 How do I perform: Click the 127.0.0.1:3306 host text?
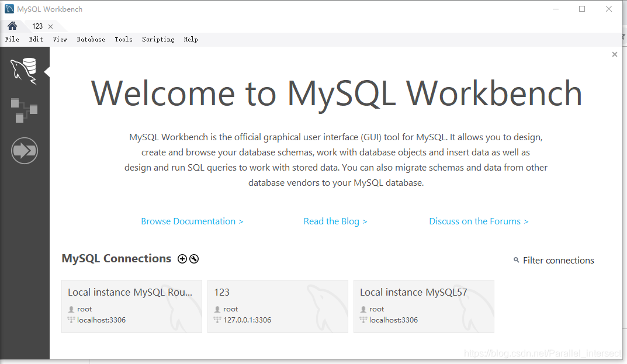coord(247,320)
